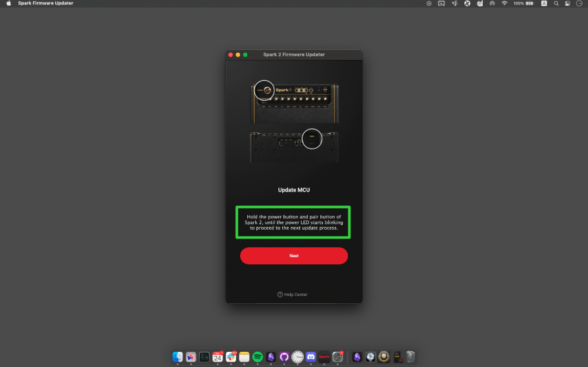Open the yellow Notes app
Image resolution: width=588 pixels, height=367 pixels.
(x=244, y=357)
